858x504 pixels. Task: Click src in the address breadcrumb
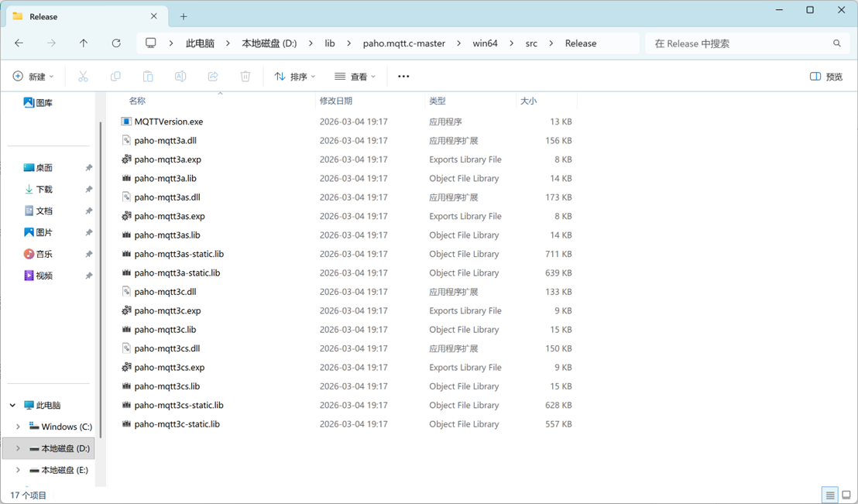531,43
